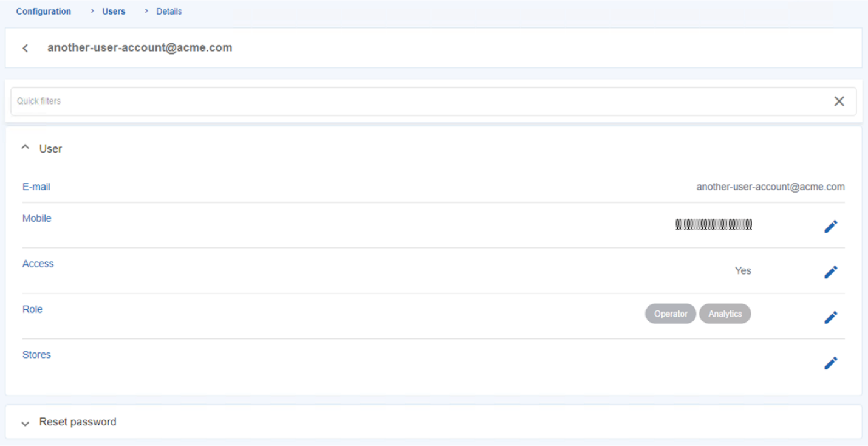
Task: Click the Details breadcrumb item
Action: click(x=169, y=12)
